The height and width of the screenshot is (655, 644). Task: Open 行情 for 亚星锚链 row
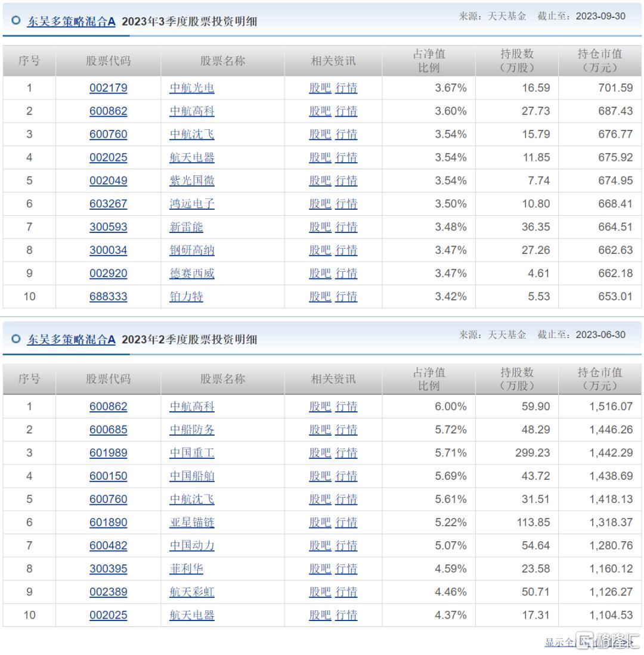tap(346, 523)
